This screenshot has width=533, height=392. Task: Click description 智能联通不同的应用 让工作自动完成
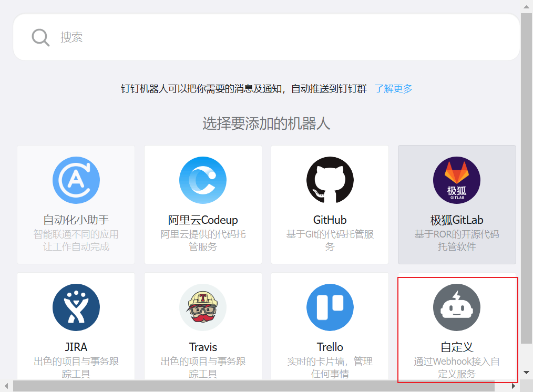(x=76, y=240)
